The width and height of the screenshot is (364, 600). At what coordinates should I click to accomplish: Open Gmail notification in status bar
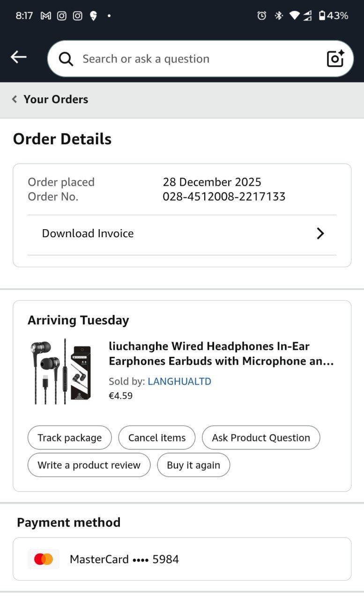[45, 16]
